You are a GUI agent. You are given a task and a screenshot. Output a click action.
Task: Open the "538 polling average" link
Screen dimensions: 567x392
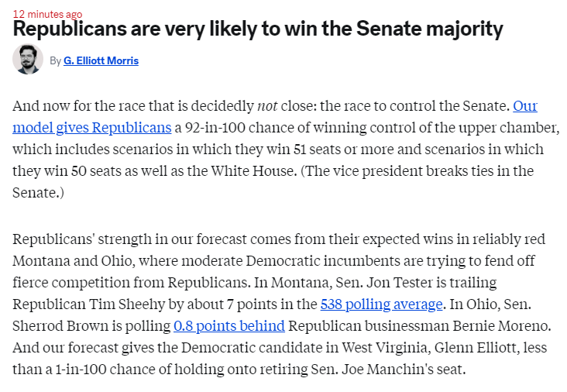click(382, 304)
